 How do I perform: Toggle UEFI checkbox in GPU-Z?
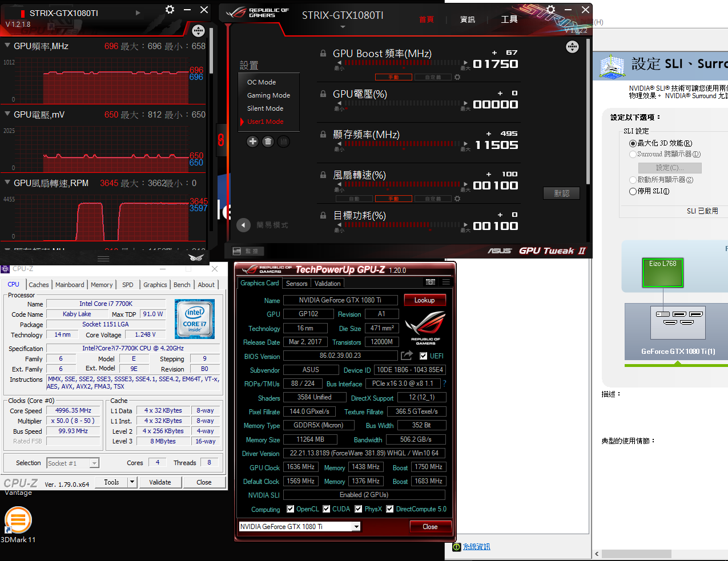click(424, 356)
